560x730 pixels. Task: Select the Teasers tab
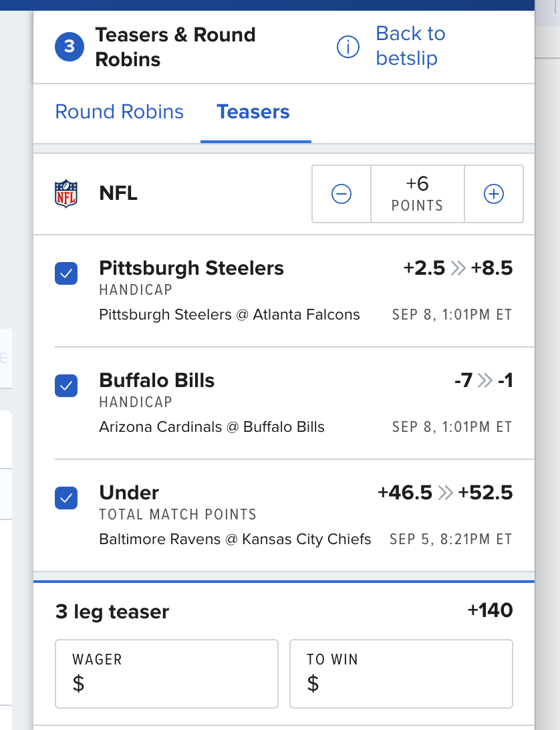(253, 112)
